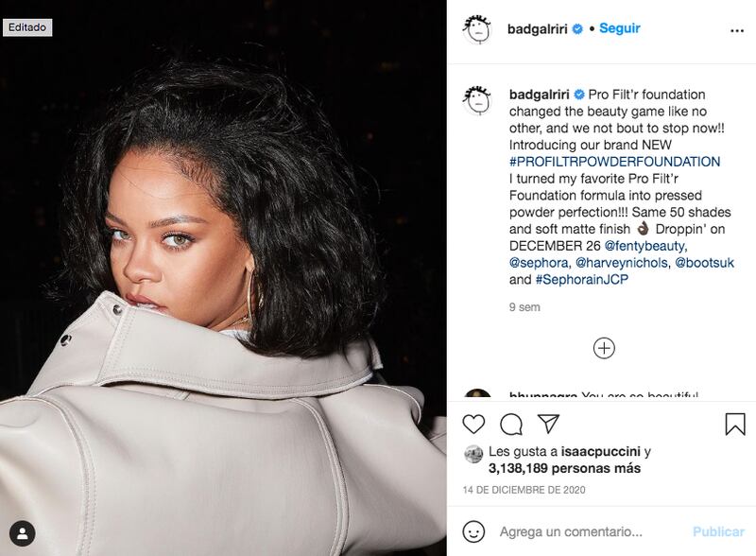The height and width of the screenshot is (556, 756).
Task: Share post using paper plane icon
Action: (548, 424)
